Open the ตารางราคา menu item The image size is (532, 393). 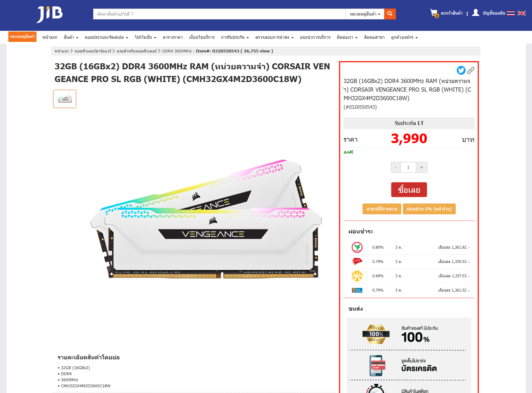point(173,37)
